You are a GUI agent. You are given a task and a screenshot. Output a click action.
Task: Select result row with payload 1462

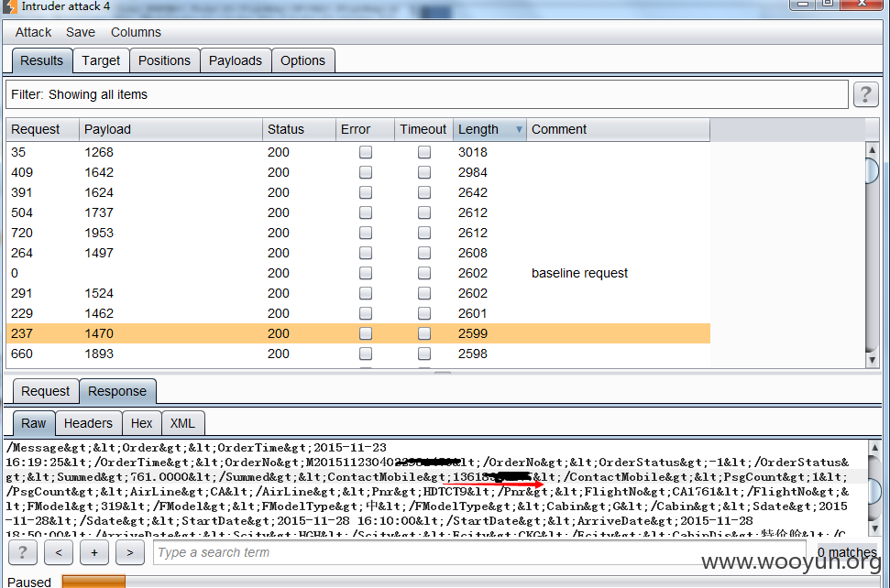(x=358, y=313)
